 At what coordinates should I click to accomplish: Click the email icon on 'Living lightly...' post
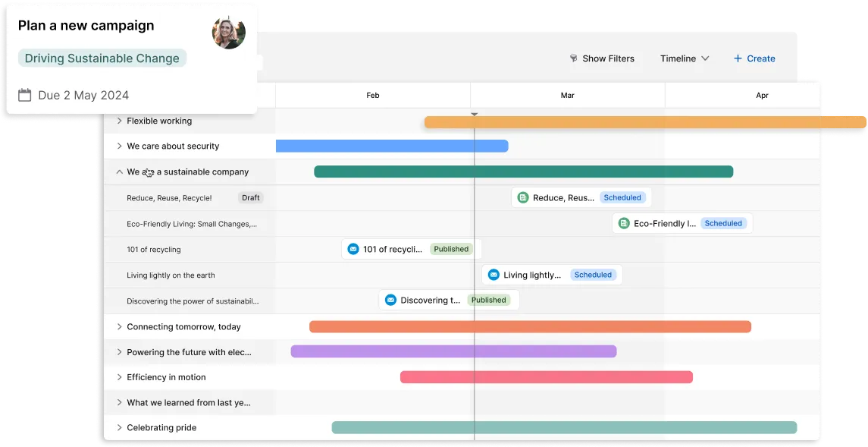(x=494, y=274)
